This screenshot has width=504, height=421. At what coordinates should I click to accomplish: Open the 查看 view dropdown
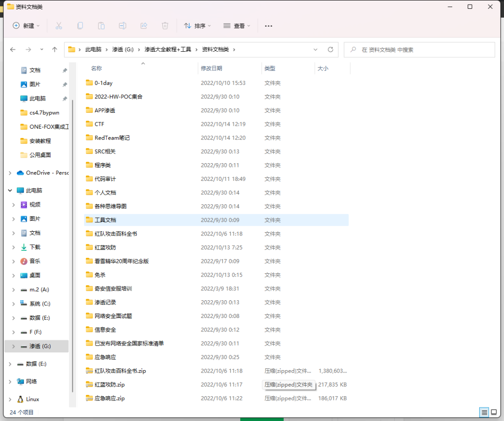click(x=237, y=26)
